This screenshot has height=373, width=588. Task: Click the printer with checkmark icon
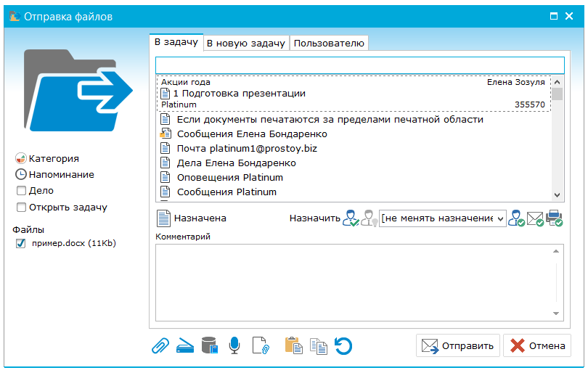(555, 218)
